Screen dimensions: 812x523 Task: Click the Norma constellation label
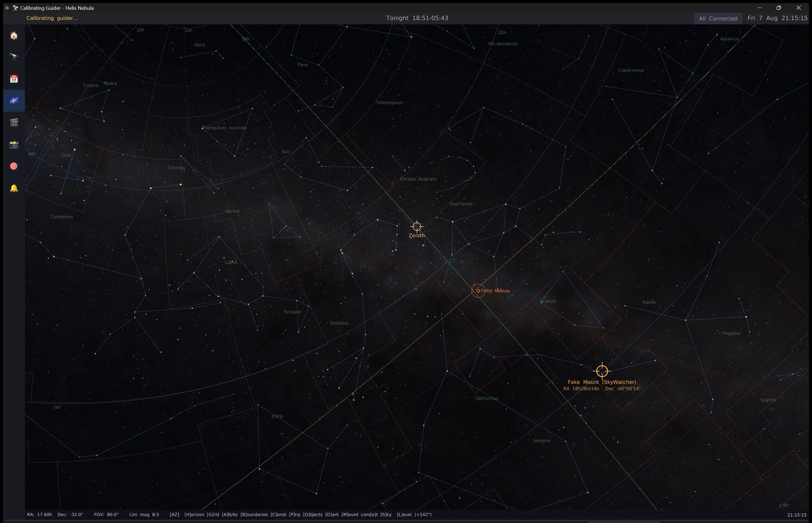coord(232,211)
